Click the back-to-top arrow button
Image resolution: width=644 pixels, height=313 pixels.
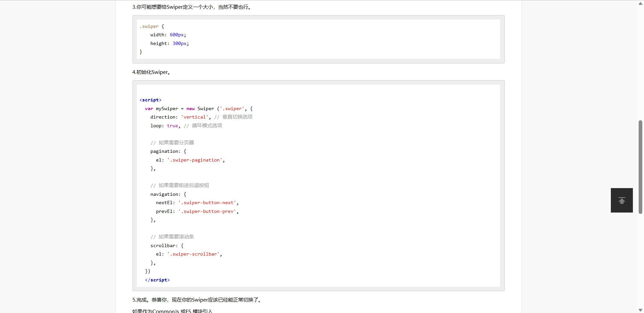tap(622, 200)
